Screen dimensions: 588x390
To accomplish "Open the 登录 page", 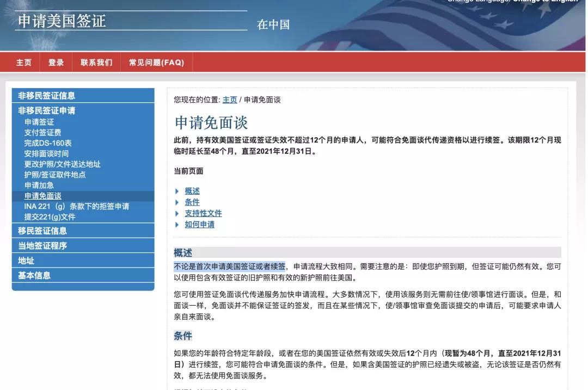I will click(56, 62).
